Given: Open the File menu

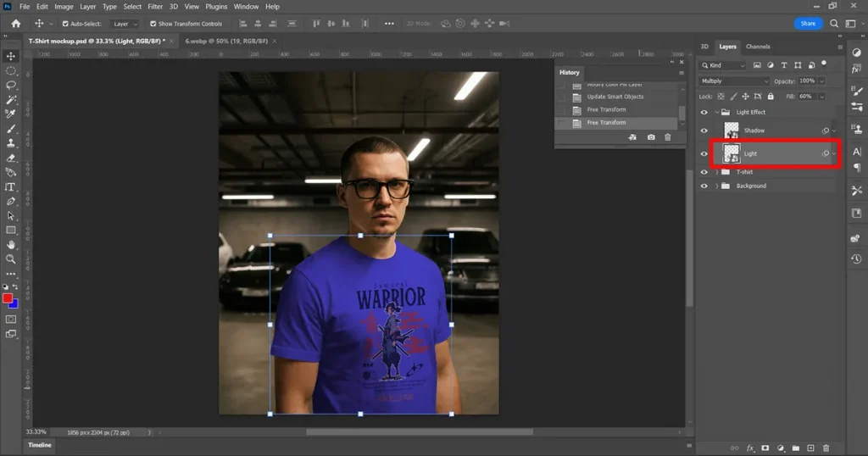Looking at the screenshot, I should (x=25, y=7).
